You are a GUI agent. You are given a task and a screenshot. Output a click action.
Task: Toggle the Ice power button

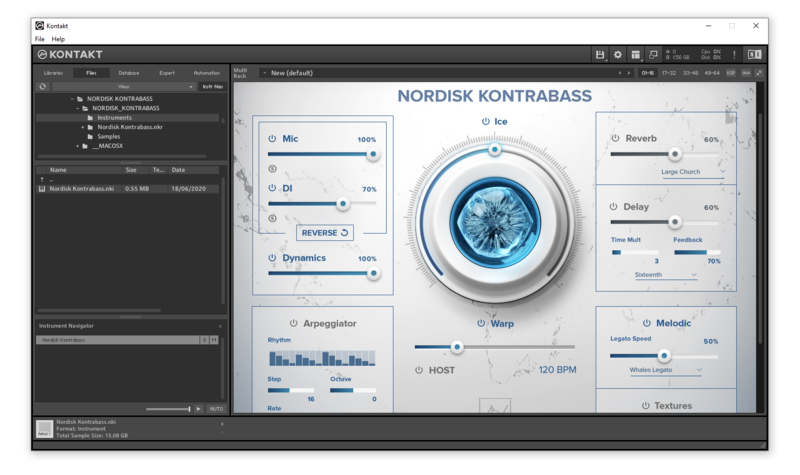[x=486, y=121]
